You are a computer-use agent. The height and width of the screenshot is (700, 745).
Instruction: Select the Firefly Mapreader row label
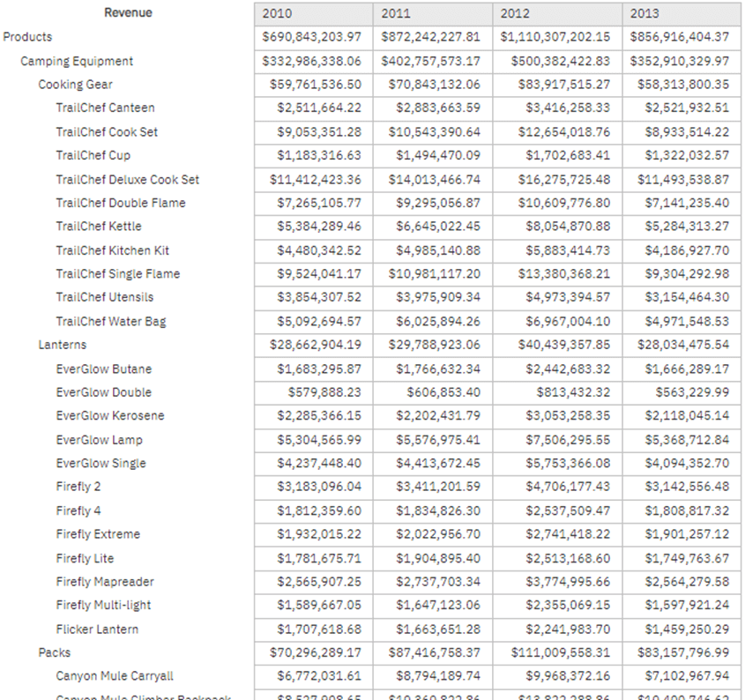tap(105, 582)
